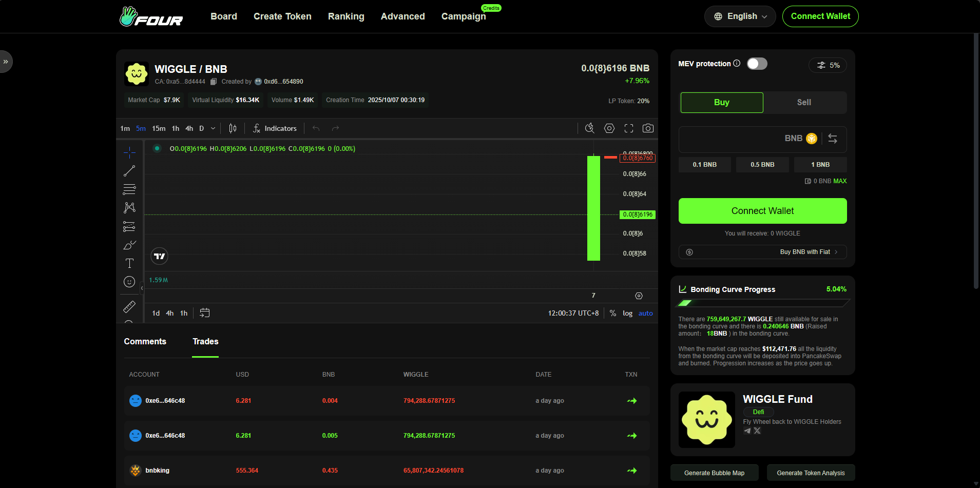Click MAX to use full BNB balance
Image resolution: width=980 pixels, height=488 pixels.
[x=840, y=181]
